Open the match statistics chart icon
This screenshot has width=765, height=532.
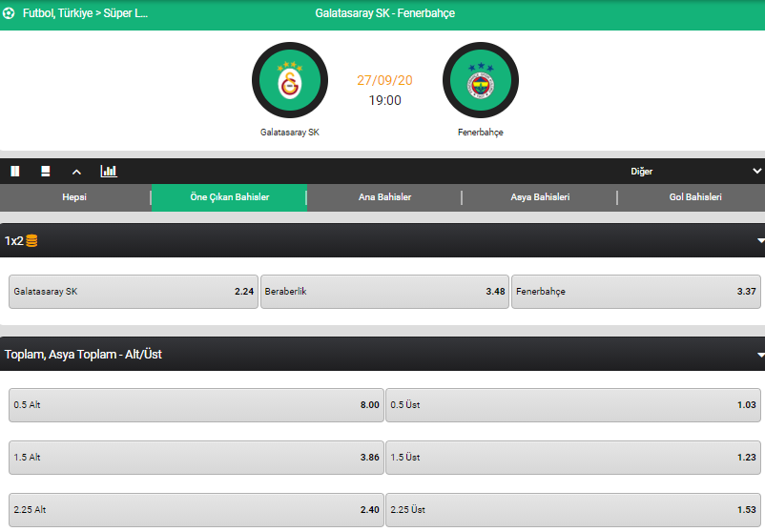tap(109, 172)
